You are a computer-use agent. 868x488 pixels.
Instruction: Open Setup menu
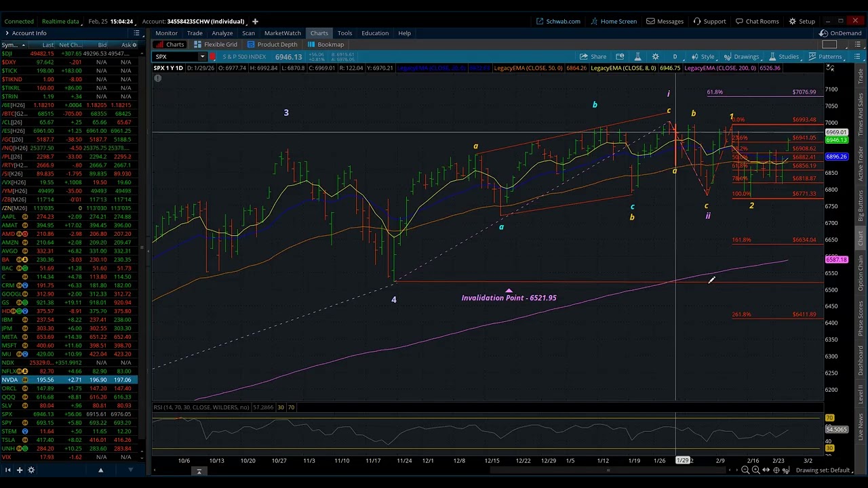802,21
